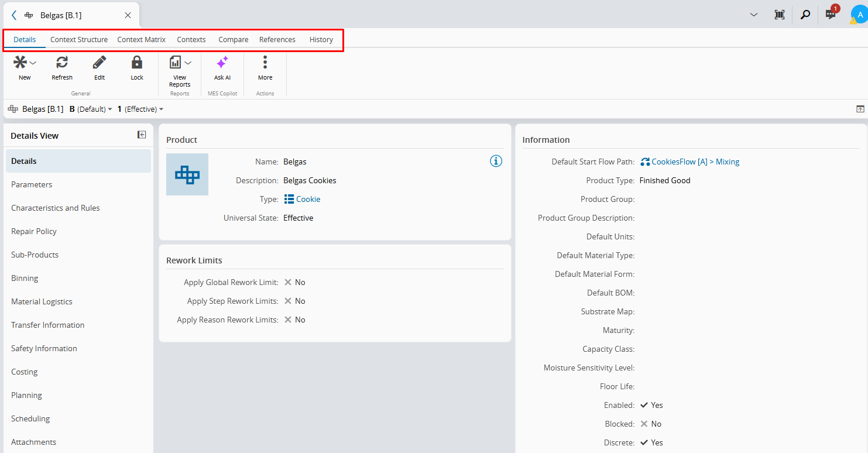This screenshot has height=453, width=868.
Task: Open the Ask AI copilot
Action: click(222, 62)
